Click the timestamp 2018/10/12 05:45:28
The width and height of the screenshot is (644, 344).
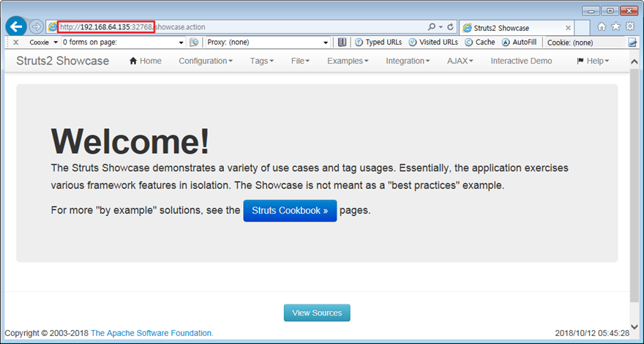tap(592, 333)
